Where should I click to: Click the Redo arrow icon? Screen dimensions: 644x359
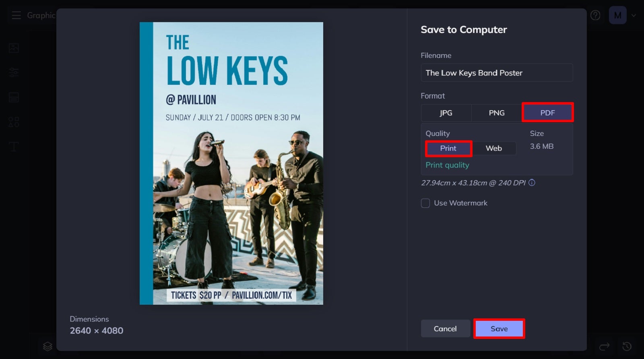604,346
